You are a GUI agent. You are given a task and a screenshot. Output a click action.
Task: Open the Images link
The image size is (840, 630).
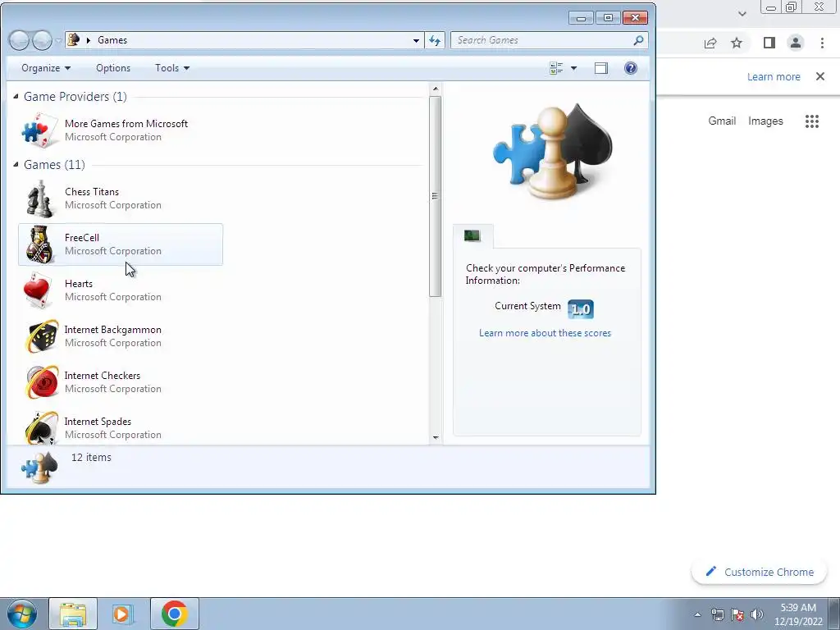click(765, 121)
